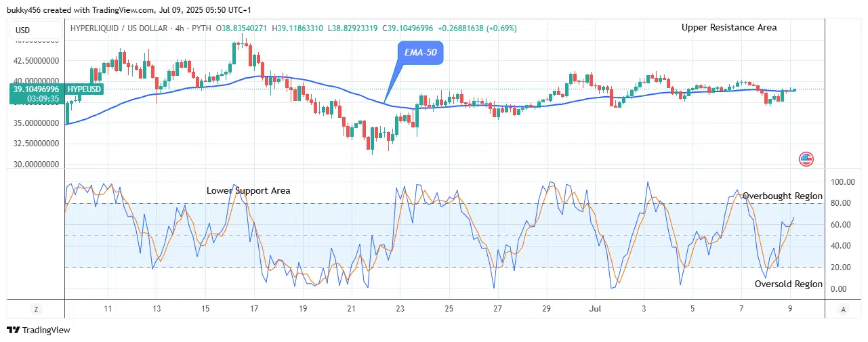Click the TradingView logo at bottom left
The width and height of the screenshot is (868, 342).
[39, 330]
